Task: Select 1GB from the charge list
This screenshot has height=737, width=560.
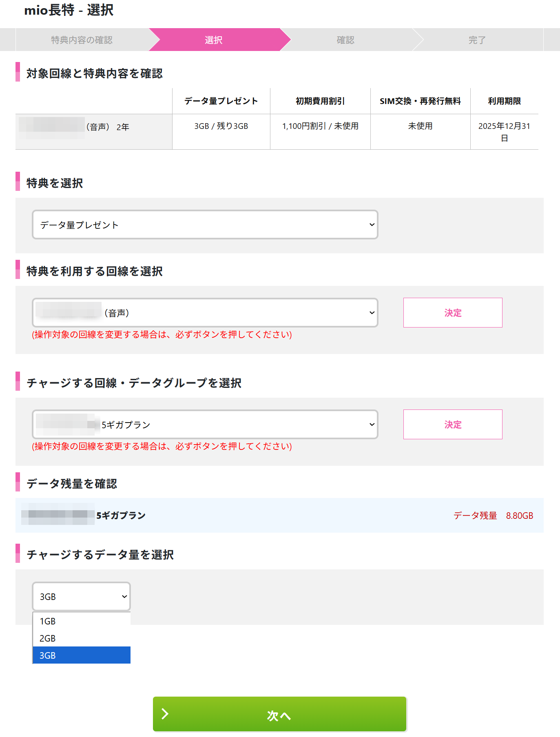Action: tap(82, 621)
